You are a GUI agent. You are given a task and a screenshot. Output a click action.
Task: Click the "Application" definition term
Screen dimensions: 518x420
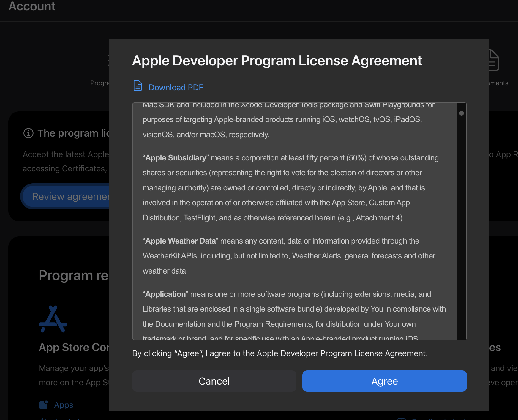(165, 294)
